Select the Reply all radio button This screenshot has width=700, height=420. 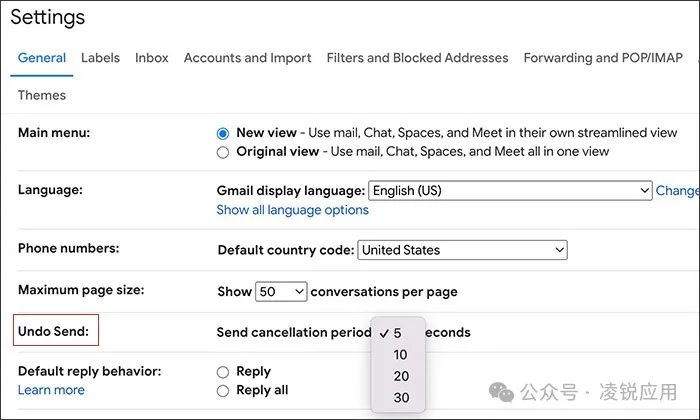click(223, 391)
